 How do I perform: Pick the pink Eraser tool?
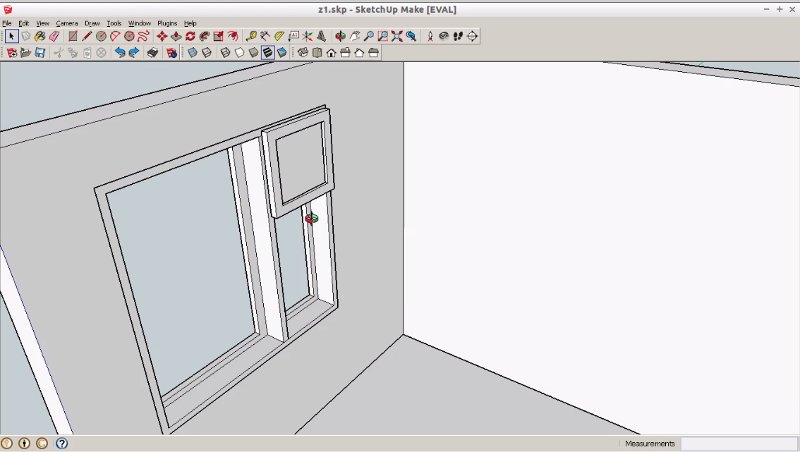click(x=54, y=36)
